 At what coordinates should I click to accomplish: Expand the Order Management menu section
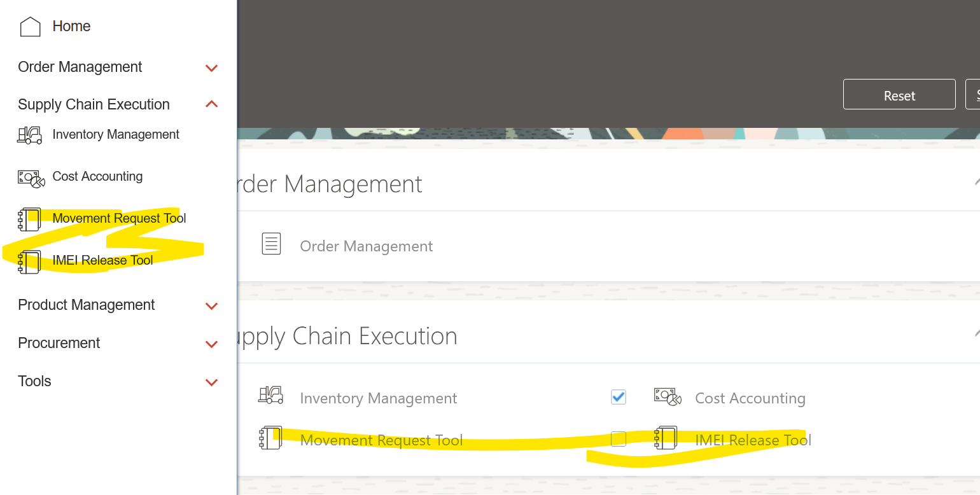click(211, 67)
